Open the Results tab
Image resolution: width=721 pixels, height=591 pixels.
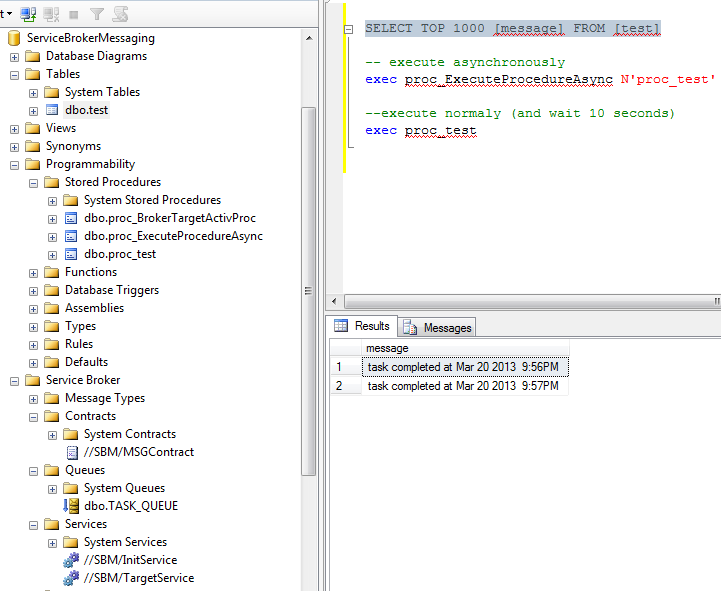pos(363,326)
